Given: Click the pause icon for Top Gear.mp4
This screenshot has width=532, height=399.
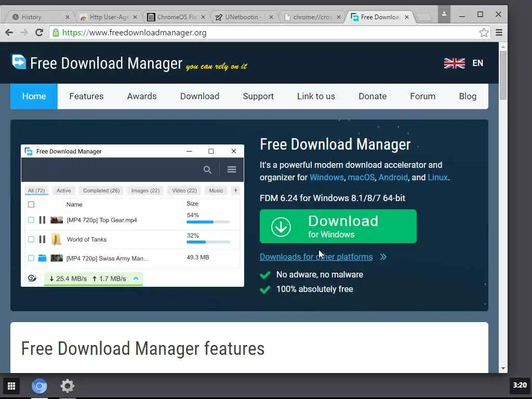Looking at the screenshot, I should tap(42, 220).
